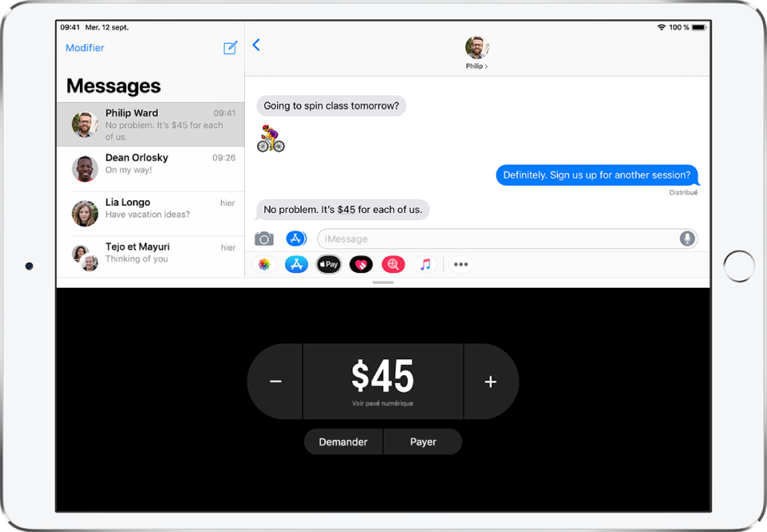Tap the drawer grabber handle above payment panel
This screenshot has height=532, width=767.
pos(383,282)
